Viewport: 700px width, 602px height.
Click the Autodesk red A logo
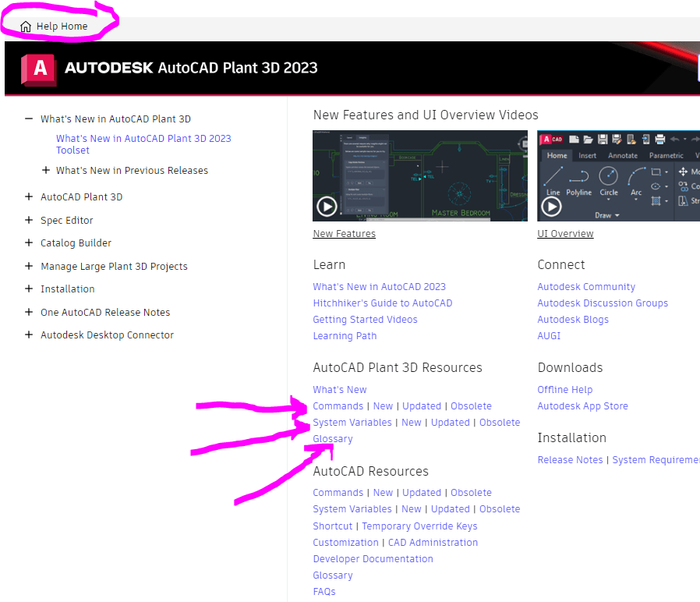coord(39,69)
